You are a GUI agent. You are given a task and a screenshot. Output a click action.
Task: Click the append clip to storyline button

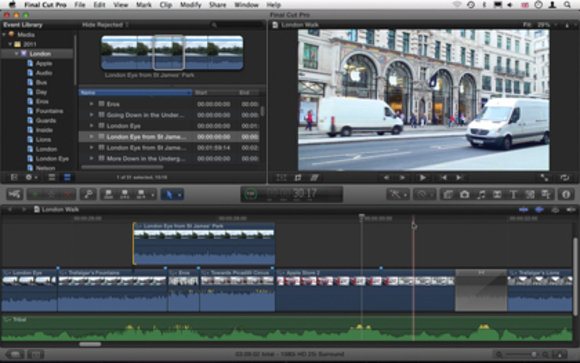point(141,194)
